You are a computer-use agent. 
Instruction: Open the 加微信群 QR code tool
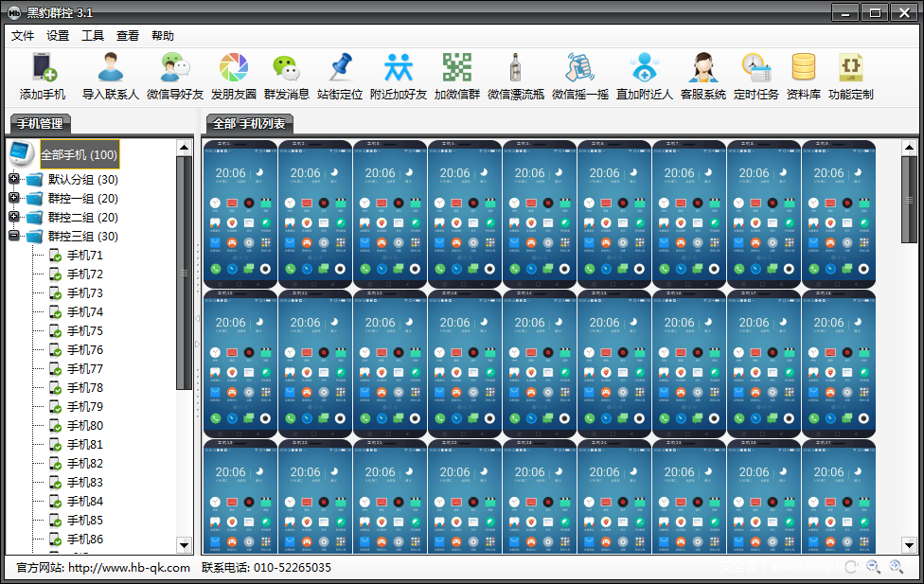point(457,69)
